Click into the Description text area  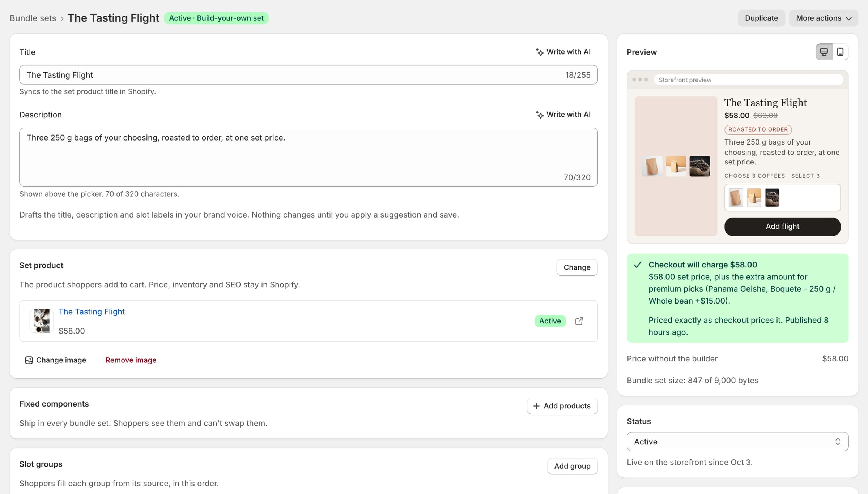pos(308,157)
